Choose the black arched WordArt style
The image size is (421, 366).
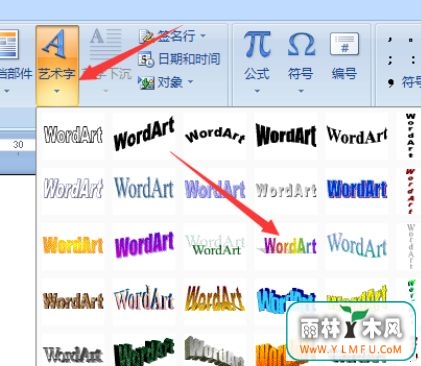click(x=215, y=135)
